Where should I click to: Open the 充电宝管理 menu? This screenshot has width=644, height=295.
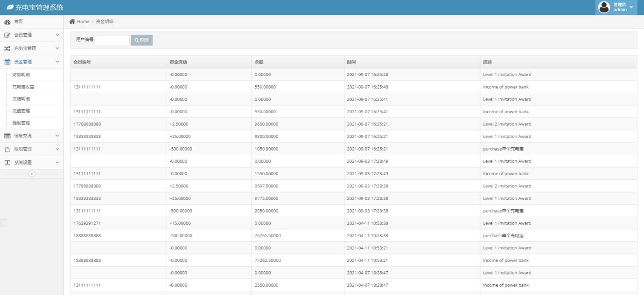[32, 48]
